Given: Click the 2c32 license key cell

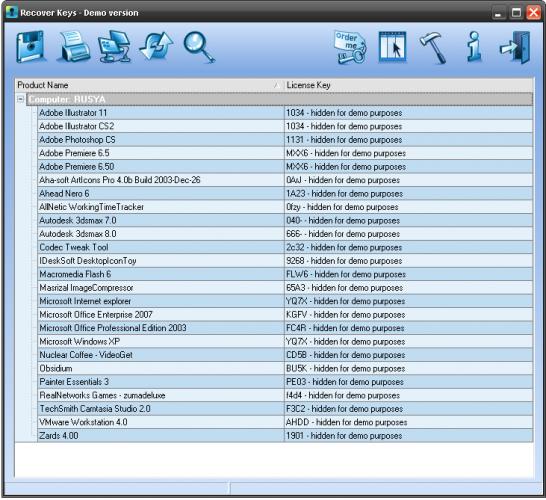Looking at the screenshot, I should [408, 247].
